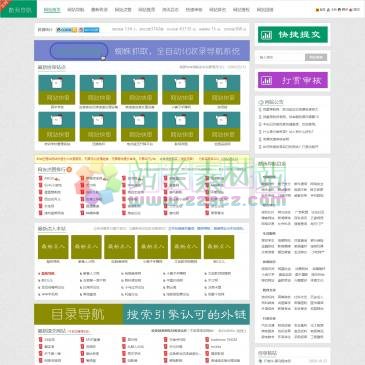
Task: Click the rounded bubble button in the purple banner
Action: [79, 51]
